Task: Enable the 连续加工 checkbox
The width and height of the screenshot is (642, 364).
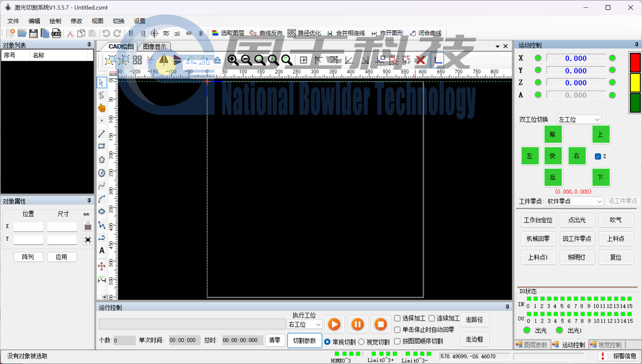Action: click(432, 318)
